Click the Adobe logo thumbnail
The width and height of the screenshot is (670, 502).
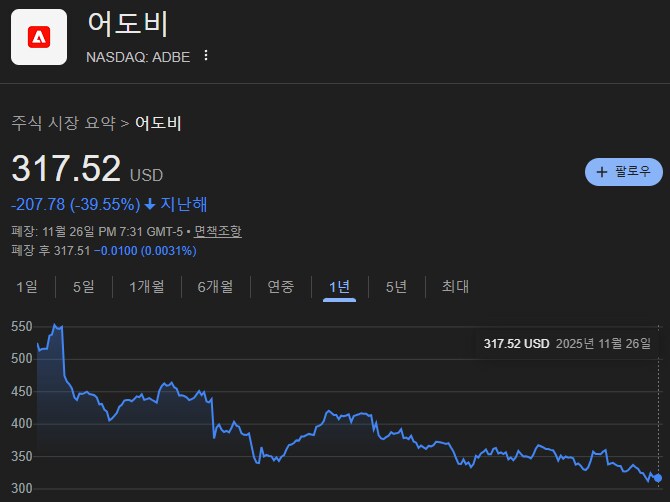tap(39, 37)
